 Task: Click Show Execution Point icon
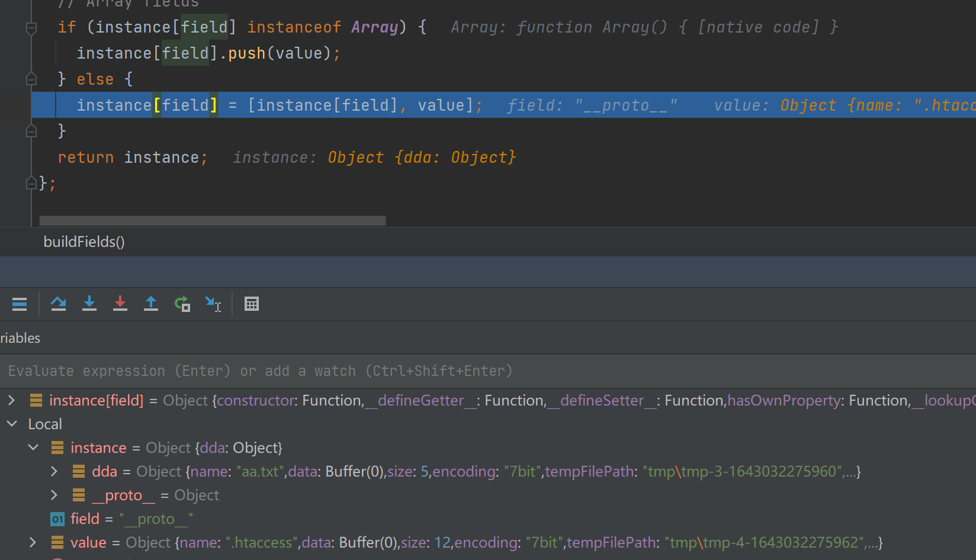pos(20,304)
